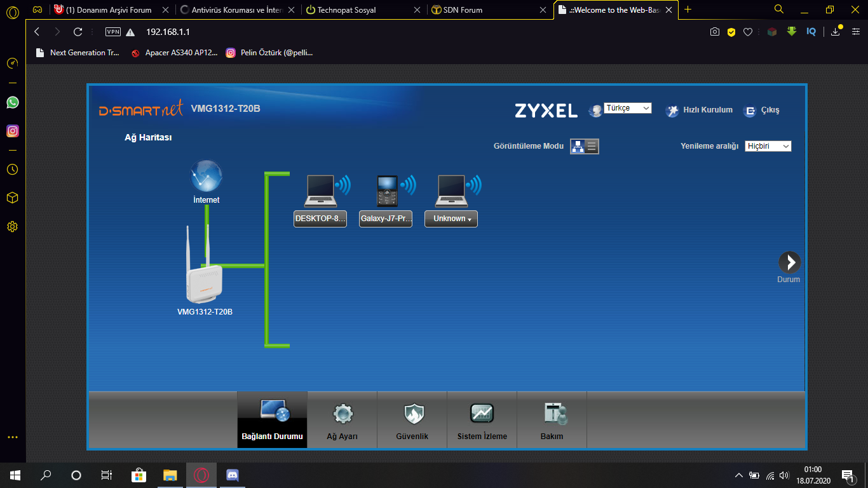Close the Technopat Sosyal tab
The height and width of the screenshot is (488, 868).
click(x=417, y=10)
